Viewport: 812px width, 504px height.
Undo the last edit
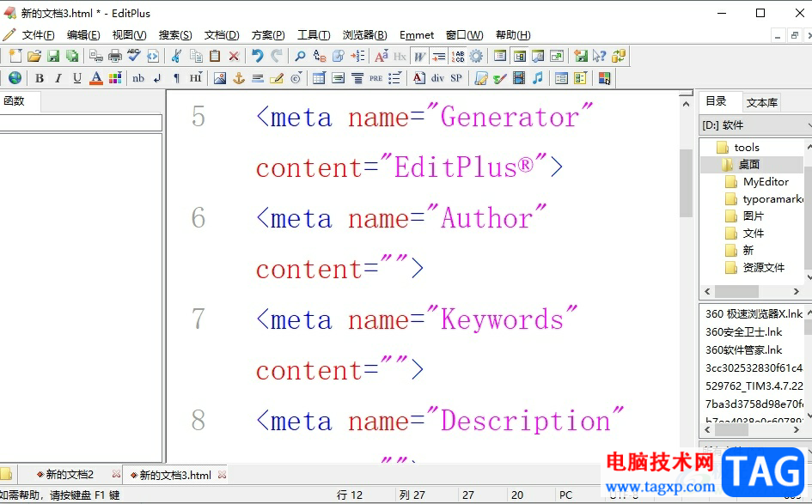click(258, 56)
